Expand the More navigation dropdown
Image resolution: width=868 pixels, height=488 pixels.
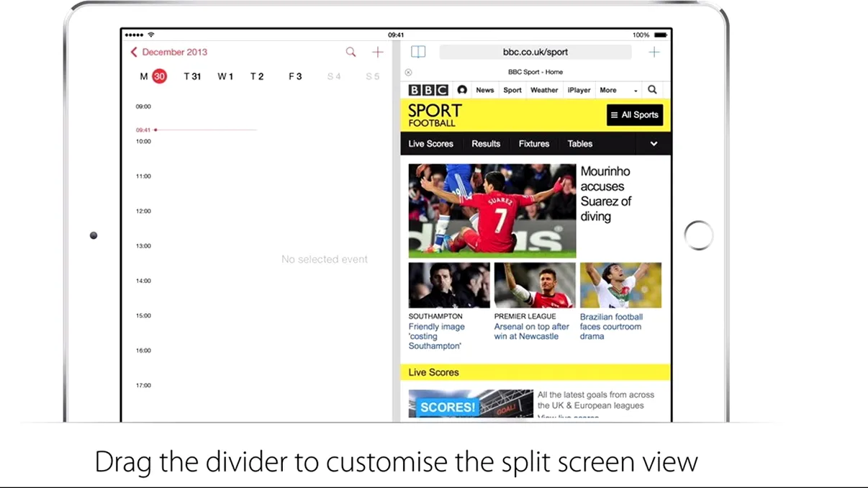point(615,89)
